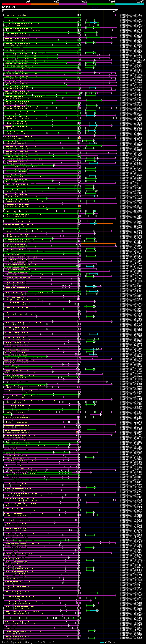This screenshot has width=146, height=644.
Task: Click the red 20% identity legend segment
Action: pos(16,4)
